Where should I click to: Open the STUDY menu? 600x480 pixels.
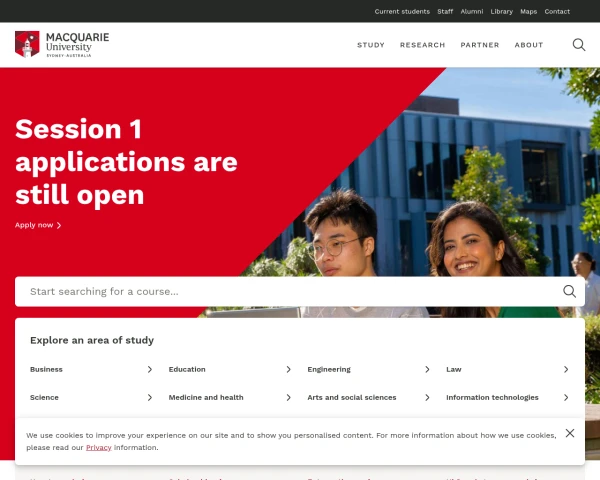[x=371, y=45]
